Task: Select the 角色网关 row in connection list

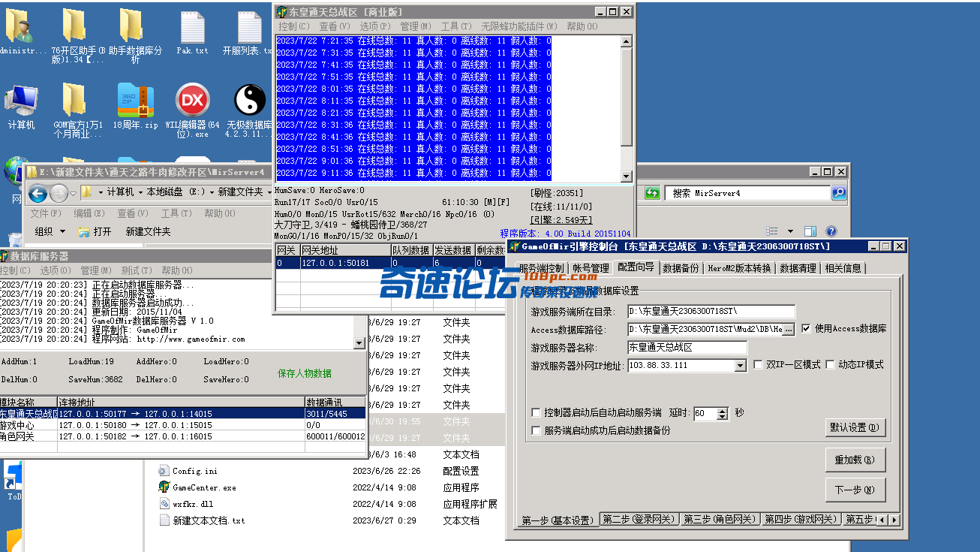Action: tap(183, 436)
